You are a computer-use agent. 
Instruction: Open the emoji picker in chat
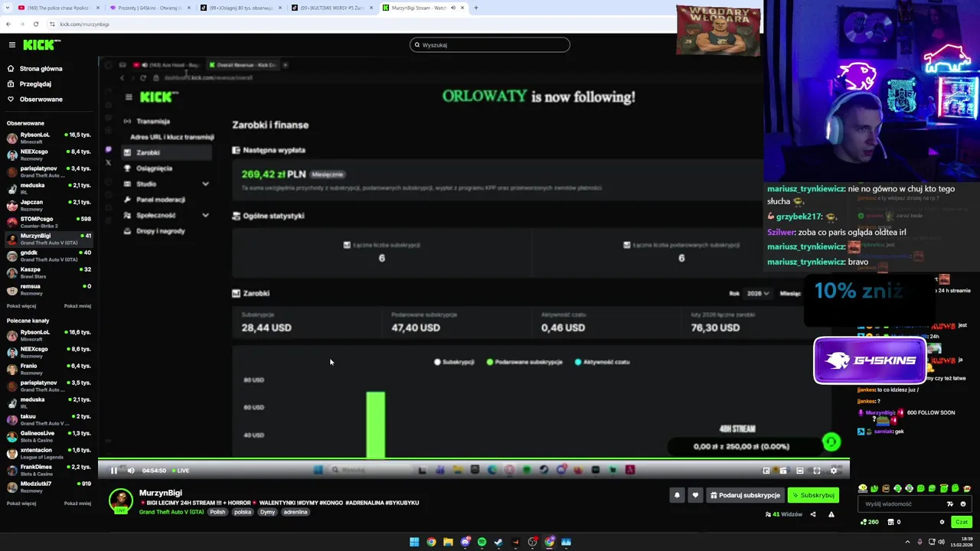click(963, 504)
